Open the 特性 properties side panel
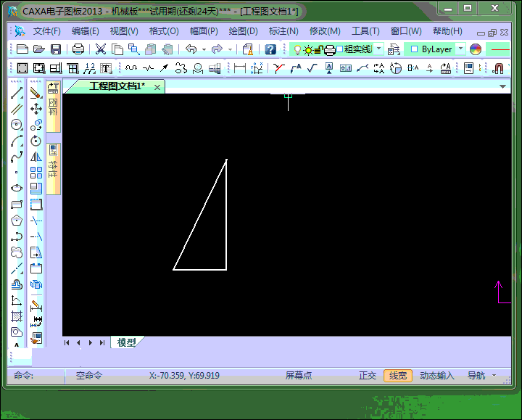The width and height of the screenshot is (522, 420). click(x=53, y=168)
